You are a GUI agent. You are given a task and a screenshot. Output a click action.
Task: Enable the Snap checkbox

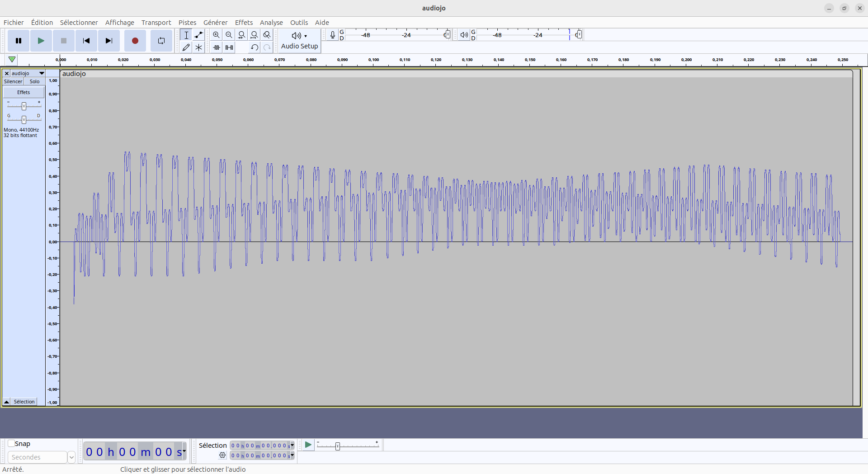click(x=12, y=444)
